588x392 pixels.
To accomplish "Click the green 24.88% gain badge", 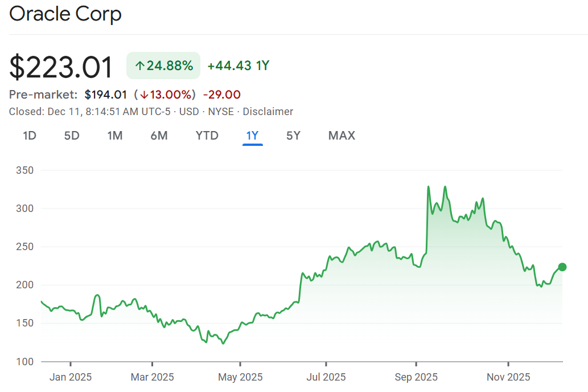I will pyautogui.click(x=163, y=66).
